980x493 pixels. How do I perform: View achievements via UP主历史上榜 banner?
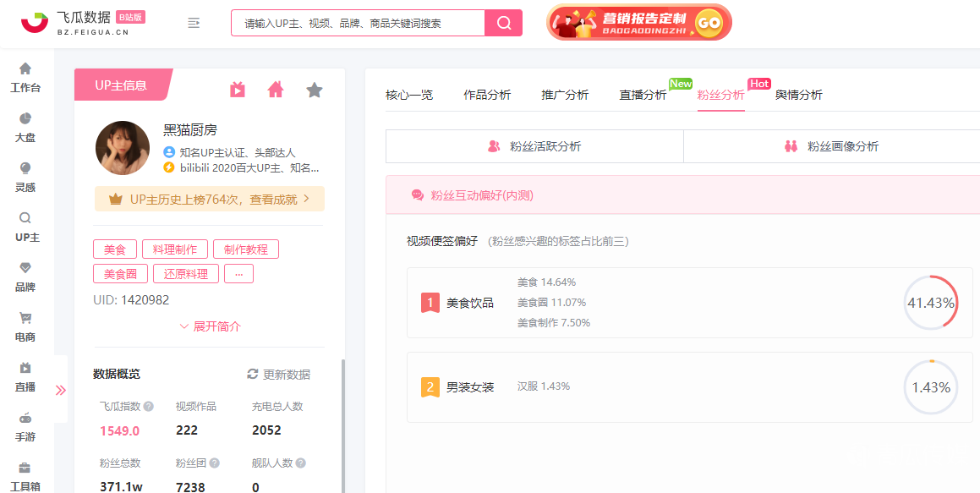pos(209,200)
